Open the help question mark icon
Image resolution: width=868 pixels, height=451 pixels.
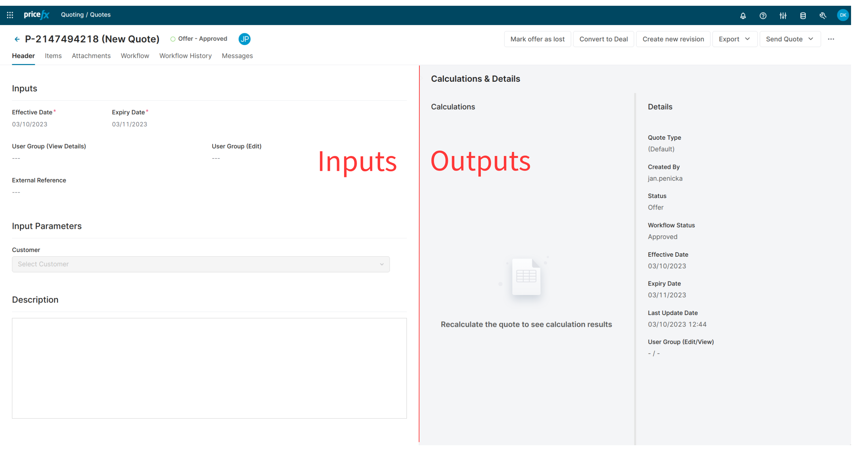[x=763, y=16]
